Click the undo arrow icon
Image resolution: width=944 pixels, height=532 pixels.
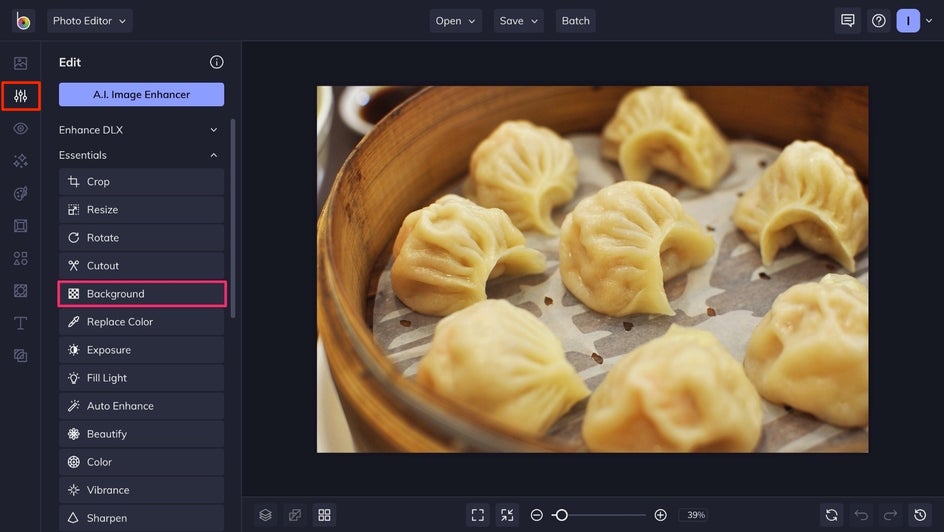(861, 515)
